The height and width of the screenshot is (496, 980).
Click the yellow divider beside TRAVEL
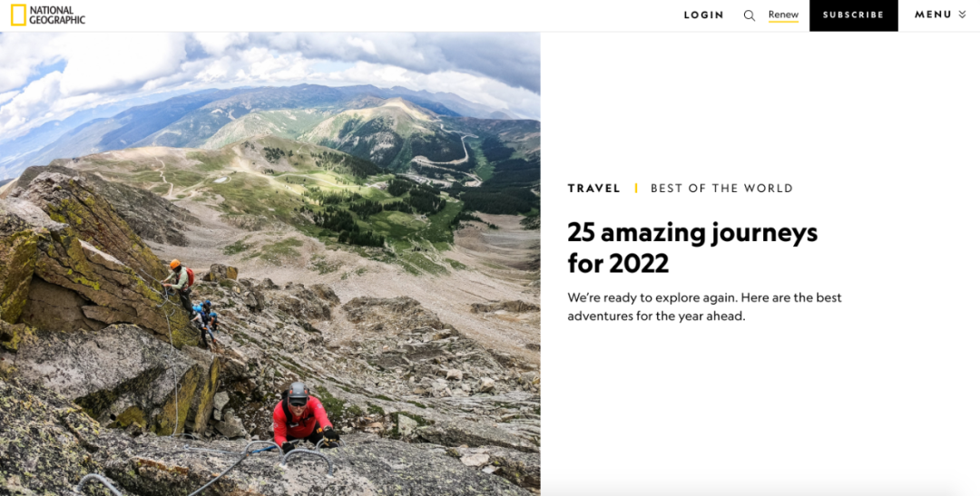635,188
